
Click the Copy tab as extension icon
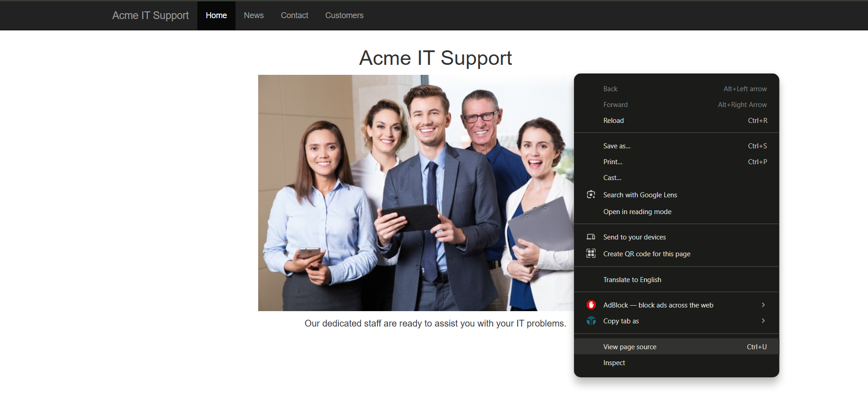[x=591, y=321]
